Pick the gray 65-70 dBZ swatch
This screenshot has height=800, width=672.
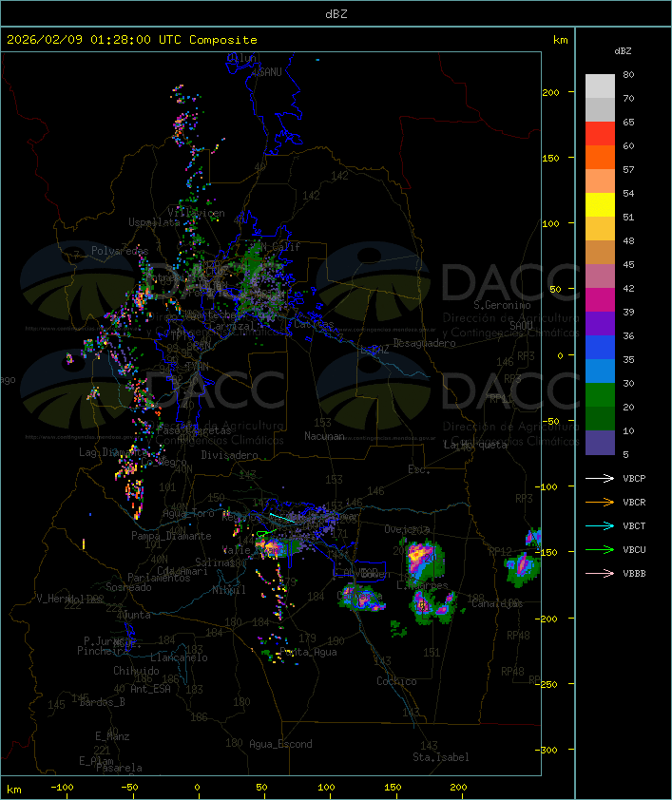[x=600, y=109]
